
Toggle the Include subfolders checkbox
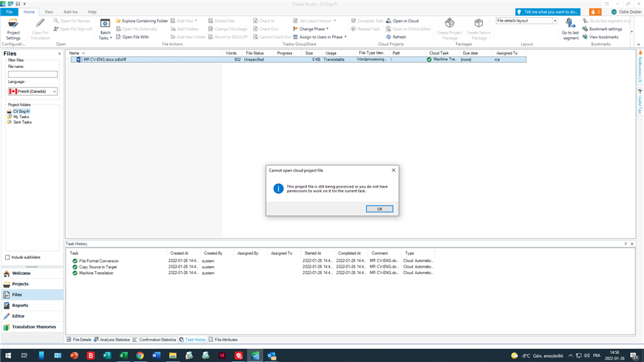pyautogui.click(x=7, y=258)
